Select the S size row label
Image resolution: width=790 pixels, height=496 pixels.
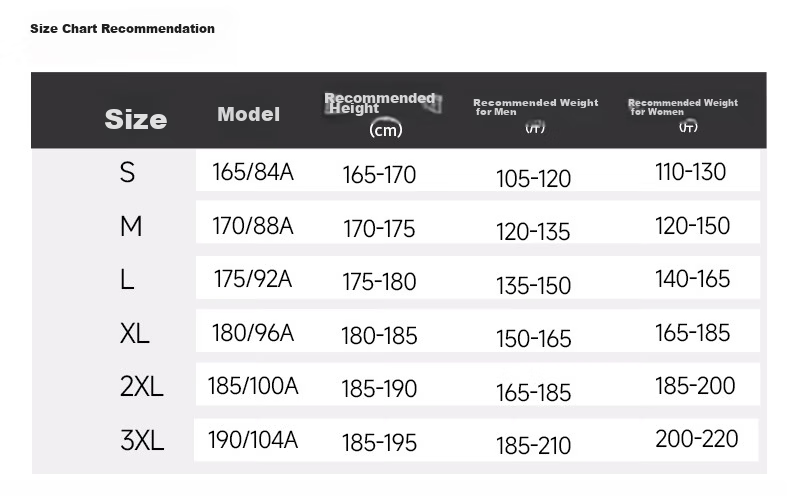click(127, 172)
